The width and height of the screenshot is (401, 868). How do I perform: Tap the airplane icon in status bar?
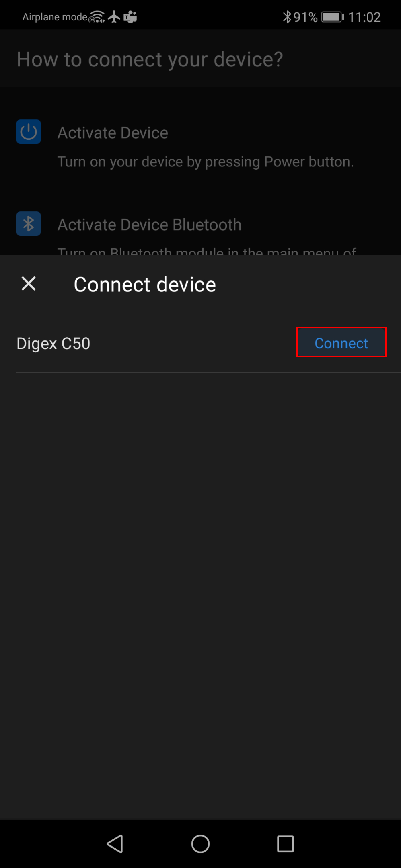pyautogui.click(x=114, y=17)
